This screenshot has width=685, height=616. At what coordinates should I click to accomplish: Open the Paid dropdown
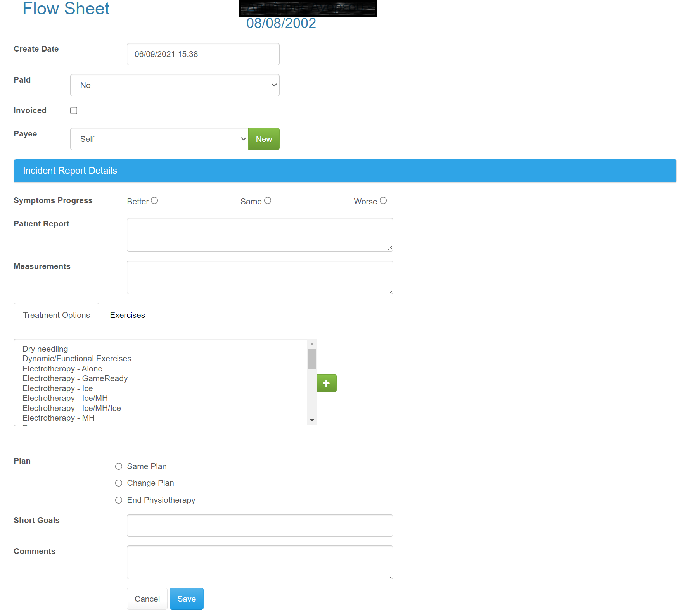pos(175,85)
